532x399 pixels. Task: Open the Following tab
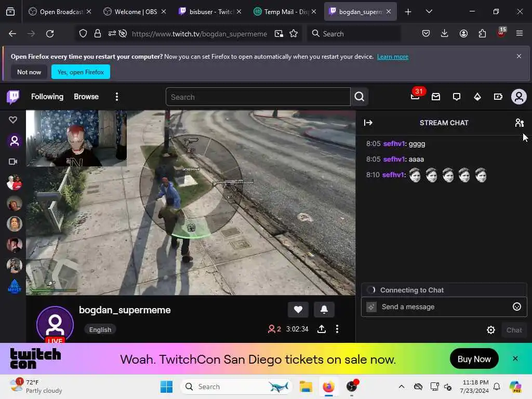pyautogui.click(x=47, y=97)
